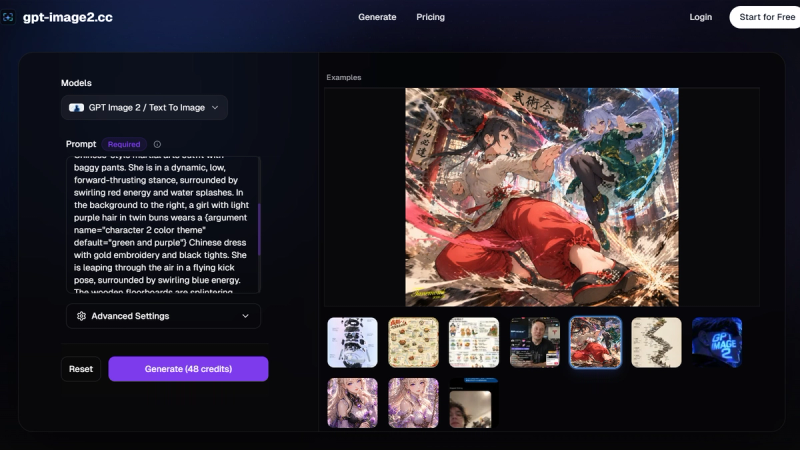The height and width of the screenshot is (450, 800).
Task: Click the Reset button
Action: click(x=81, y=369)
